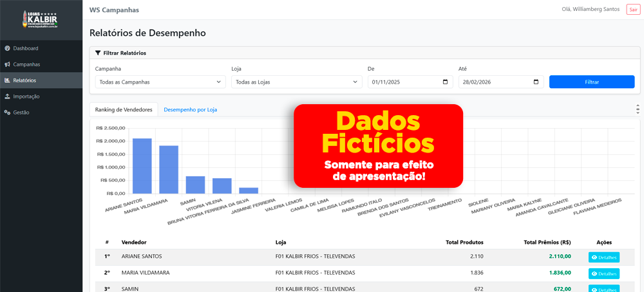
Task: View Detalhes for Samin
Action: pyautogui.click(x=604, y=288)
